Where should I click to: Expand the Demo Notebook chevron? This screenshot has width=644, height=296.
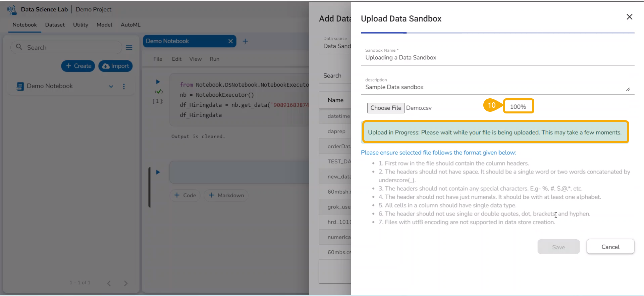[111, 86]
